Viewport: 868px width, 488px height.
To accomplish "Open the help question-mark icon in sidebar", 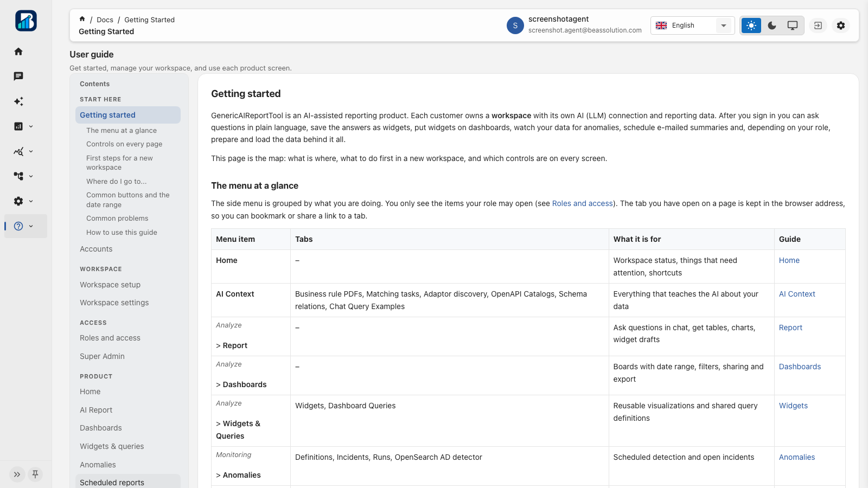I will click(18, 226).
